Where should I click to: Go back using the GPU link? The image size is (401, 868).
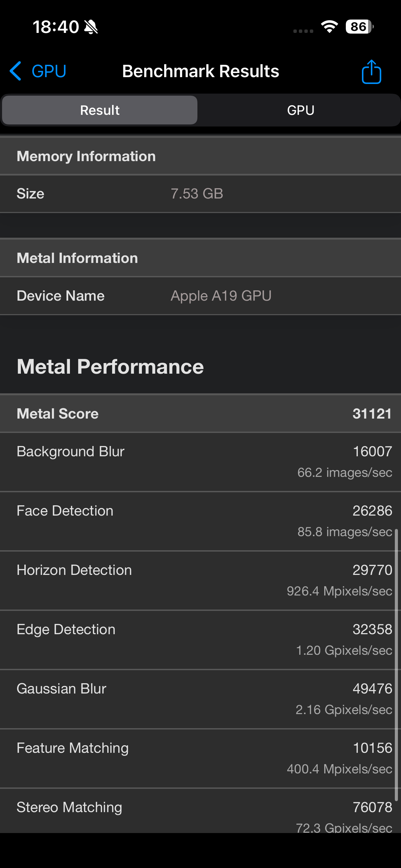[49, 71]
